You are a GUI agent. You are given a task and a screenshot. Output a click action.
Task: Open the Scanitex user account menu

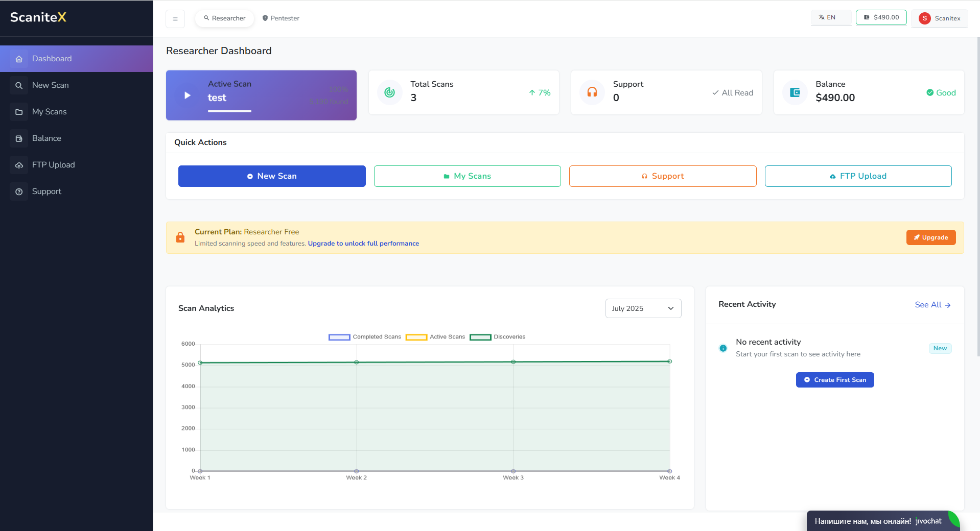tap(940, 18)
